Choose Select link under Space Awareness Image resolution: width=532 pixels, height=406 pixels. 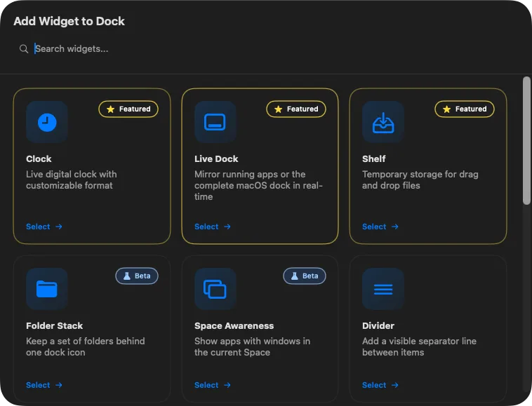click(213, 385)
